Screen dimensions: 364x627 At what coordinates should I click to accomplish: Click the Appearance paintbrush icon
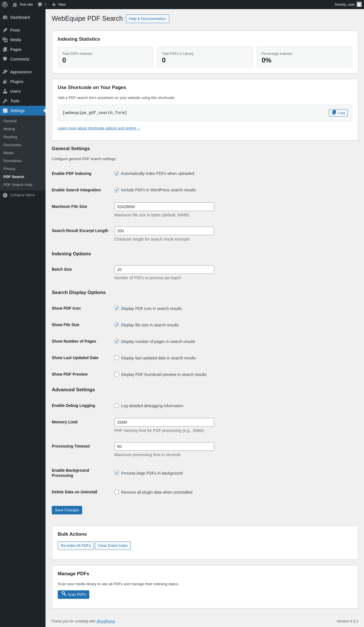point(5,72)
